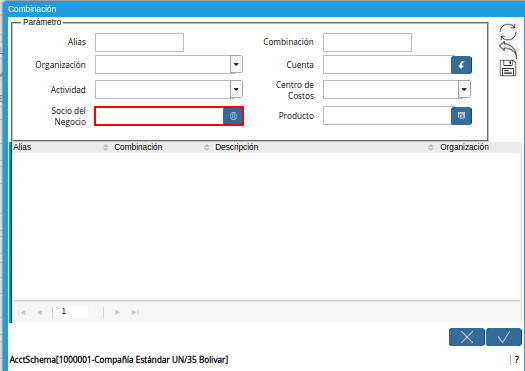Viewport: 525px width, 371px height.
Task: Focus the Combinación input field
Action: click(367, 42)
